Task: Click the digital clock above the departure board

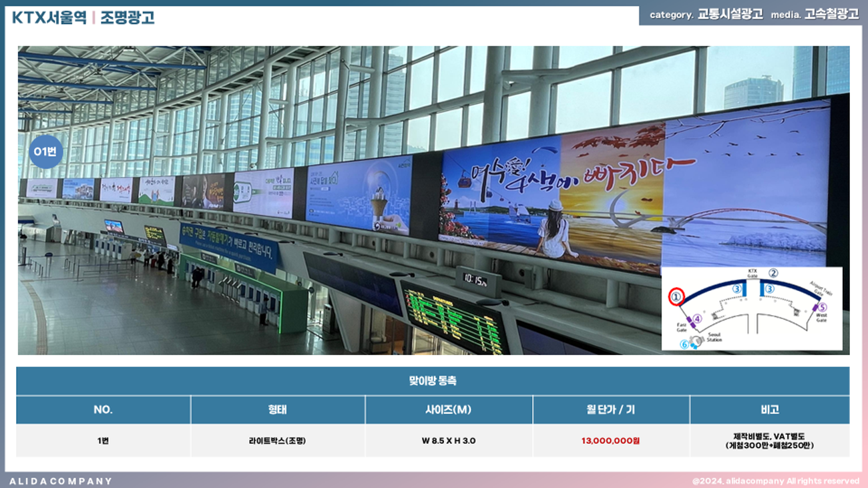Action: (x=478, y=280)
